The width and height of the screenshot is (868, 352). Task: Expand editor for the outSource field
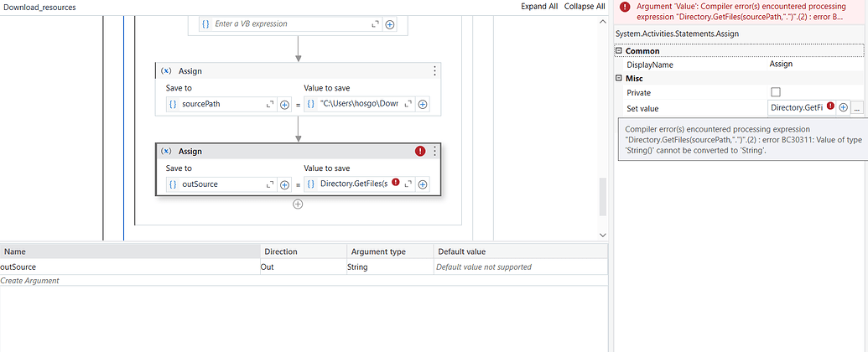(x=270, y=184)
